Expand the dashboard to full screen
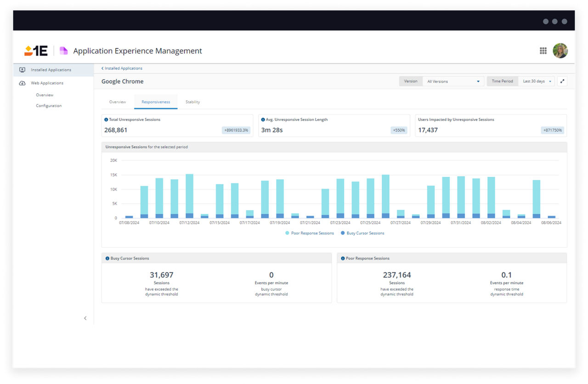This screenshot has height=384, width=588. (562, 81)
